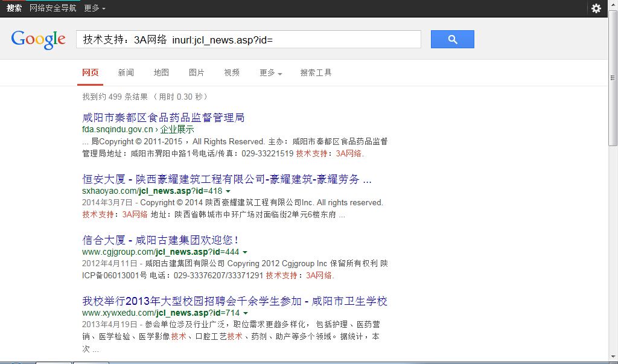Click the date 2012年4月11日
The width and height of the screenshot is (618, 364).
click(x=110, y=263)
